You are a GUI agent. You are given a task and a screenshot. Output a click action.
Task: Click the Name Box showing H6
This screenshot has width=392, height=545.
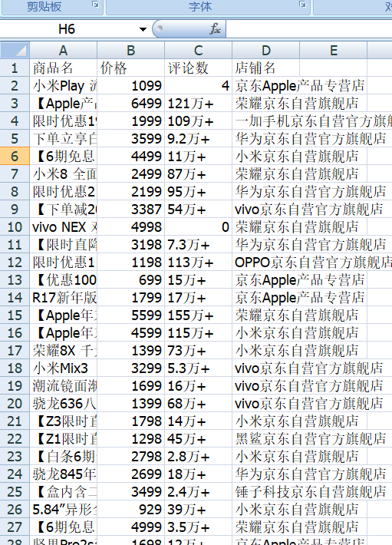click(67, 29)
